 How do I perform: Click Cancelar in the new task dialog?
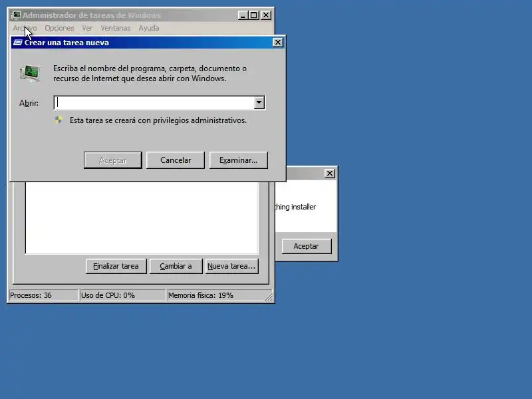tap(176, 160)
